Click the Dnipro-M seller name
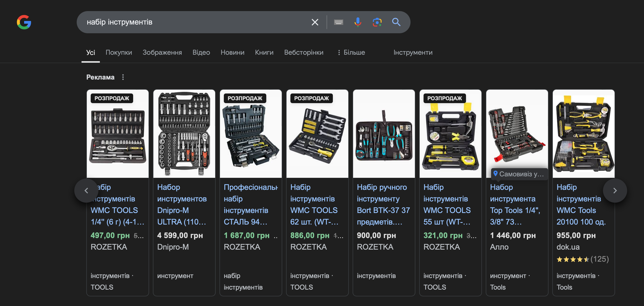This screenshot has width=644, height=306. click(173, 247)
